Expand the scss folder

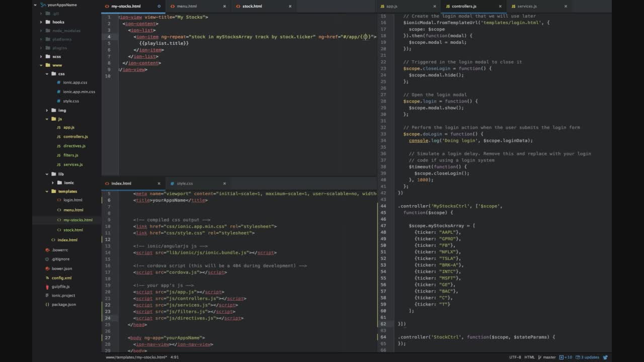point(41,56)
